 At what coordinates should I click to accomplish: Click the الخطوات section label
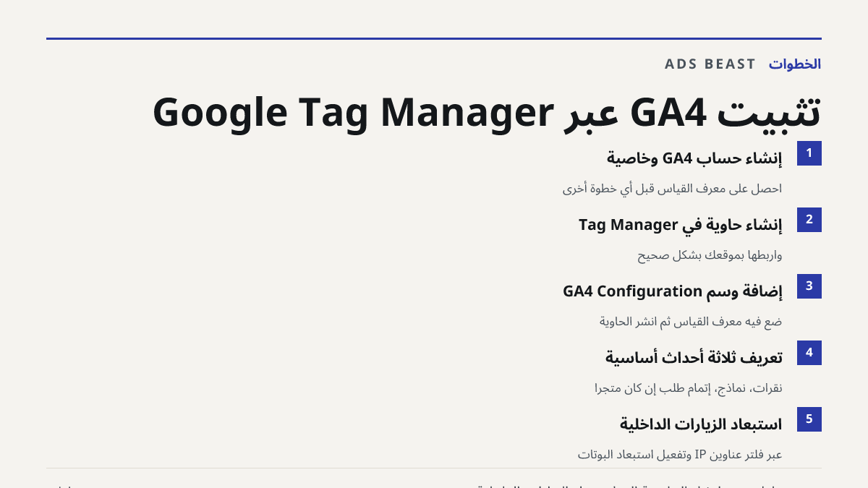point(795,64)
